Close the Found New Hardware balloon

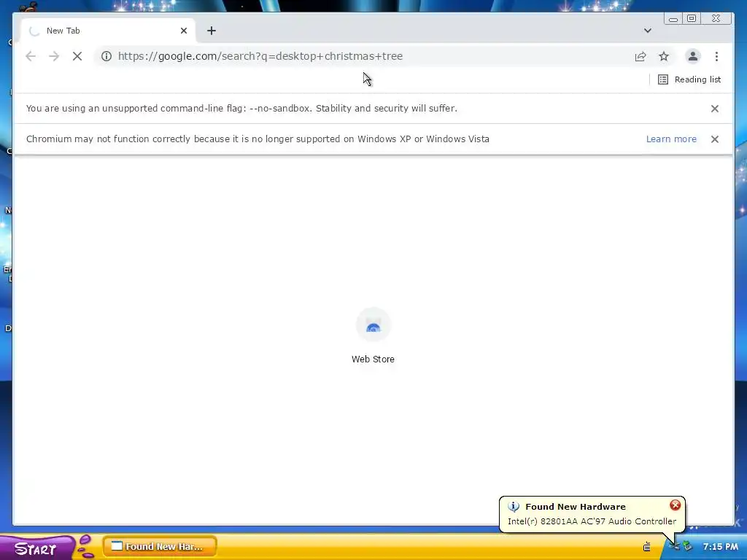pos(675,505)
